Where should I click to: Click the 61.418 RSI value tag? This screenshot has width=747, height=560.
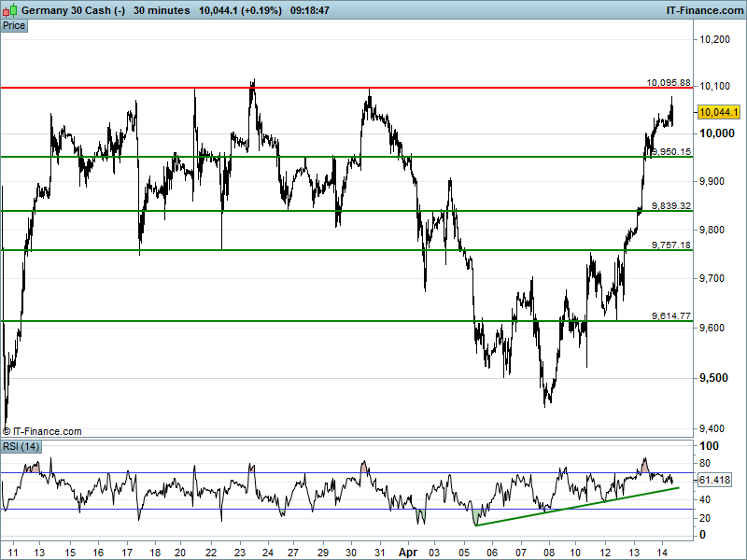714,480
